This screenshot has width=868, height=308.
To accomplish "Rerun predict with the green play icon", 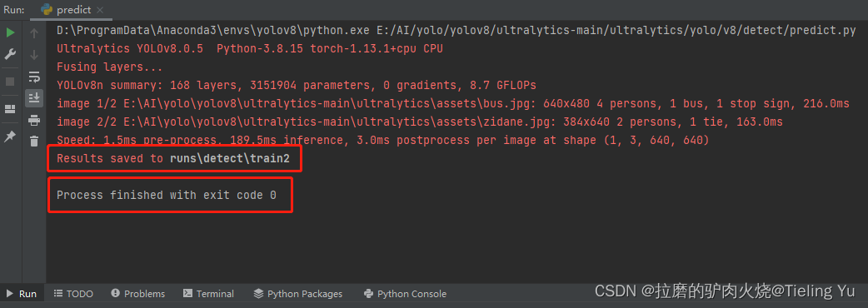I will pyautogui.click(x=10, y=32).
